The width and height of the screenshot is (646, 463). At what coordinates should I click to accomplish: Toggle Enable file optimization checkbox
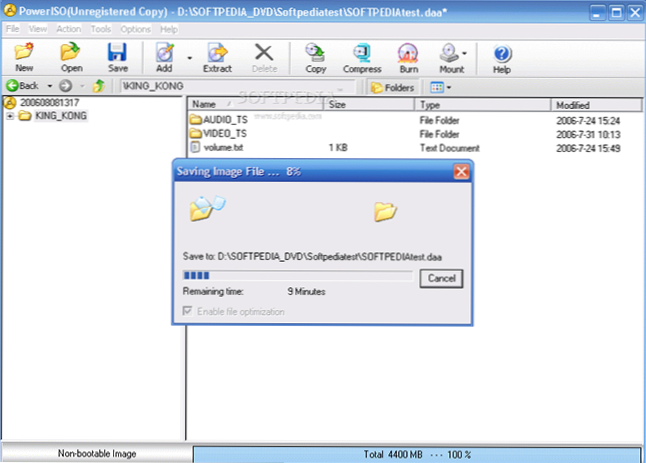point(187,311)
